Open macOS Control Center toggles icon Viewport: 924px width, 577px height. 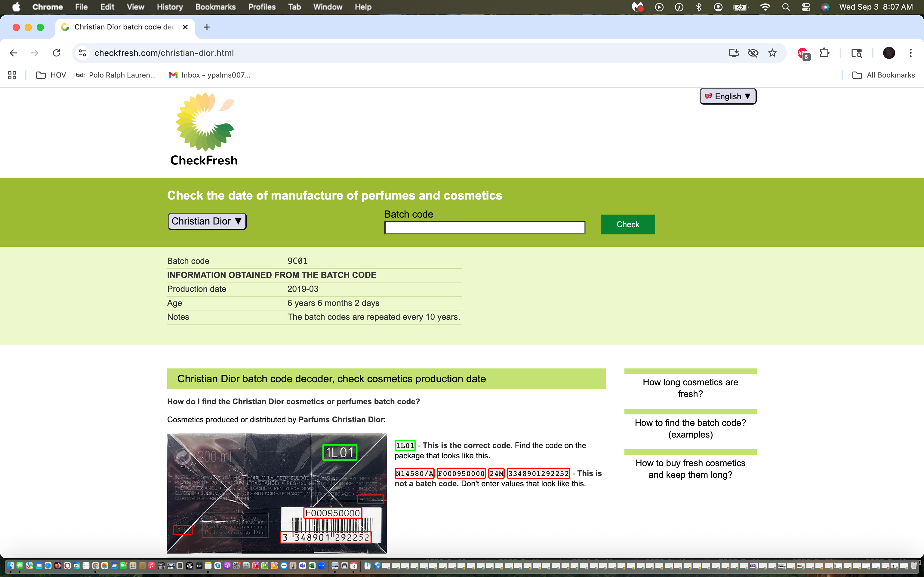pyautogui.click(x=805, y=7)
